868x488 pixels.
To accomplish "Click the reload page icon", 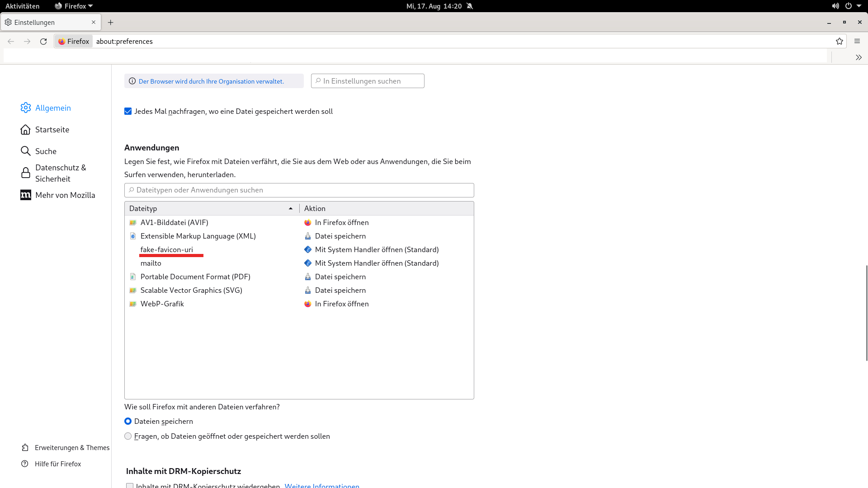I will point(43,42).
